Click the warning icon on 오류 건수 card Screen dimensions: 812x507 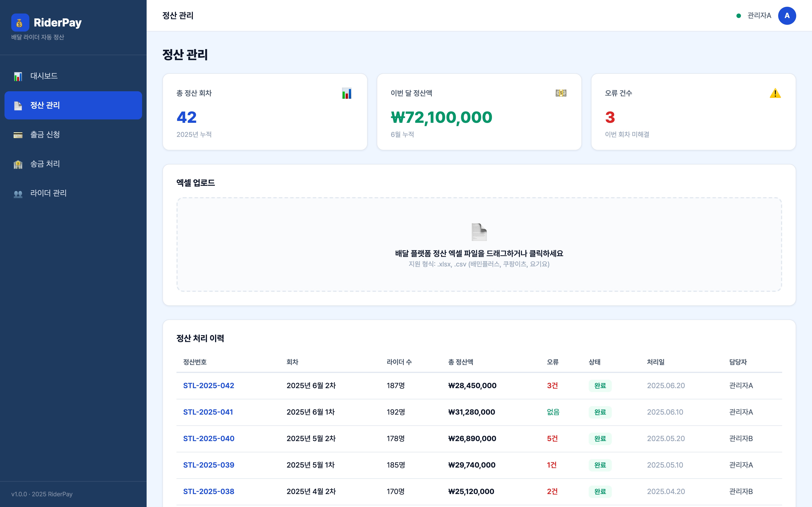tap(775, 94)
